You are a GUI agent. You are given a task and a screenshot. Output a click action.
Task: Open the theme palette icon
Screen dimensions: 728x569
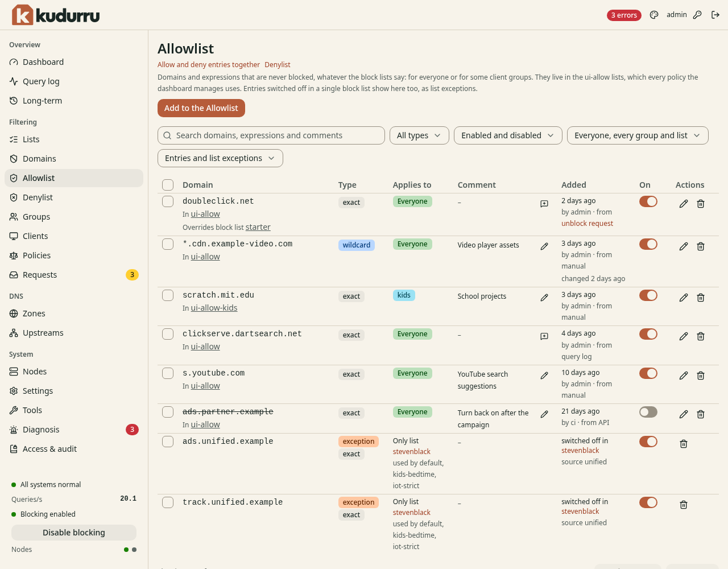pyautogui.click(x=654, y=15)
